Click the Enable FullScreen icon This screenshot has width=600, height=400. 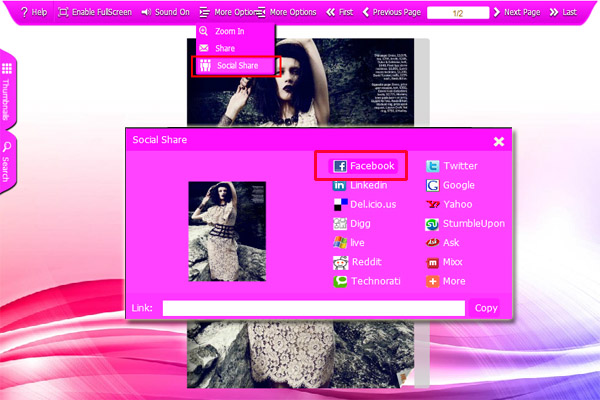63,12
